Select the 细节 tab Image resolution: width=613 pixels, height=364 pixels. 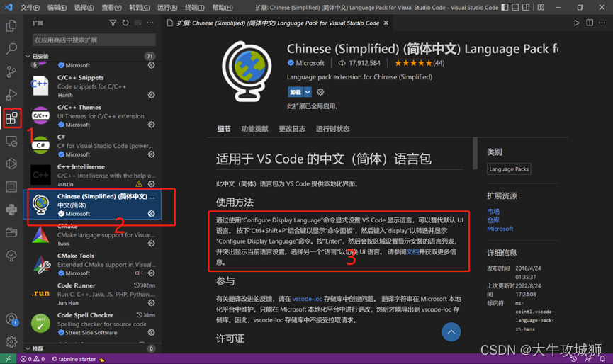(224, 129)
